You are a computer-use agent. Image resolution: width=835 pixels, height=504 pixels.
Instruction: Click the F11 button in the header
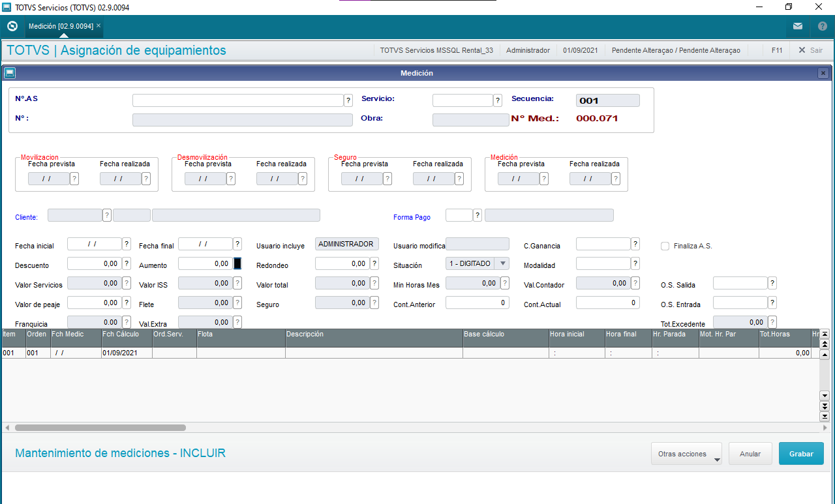pyautogui.click(x=777, y=50)
